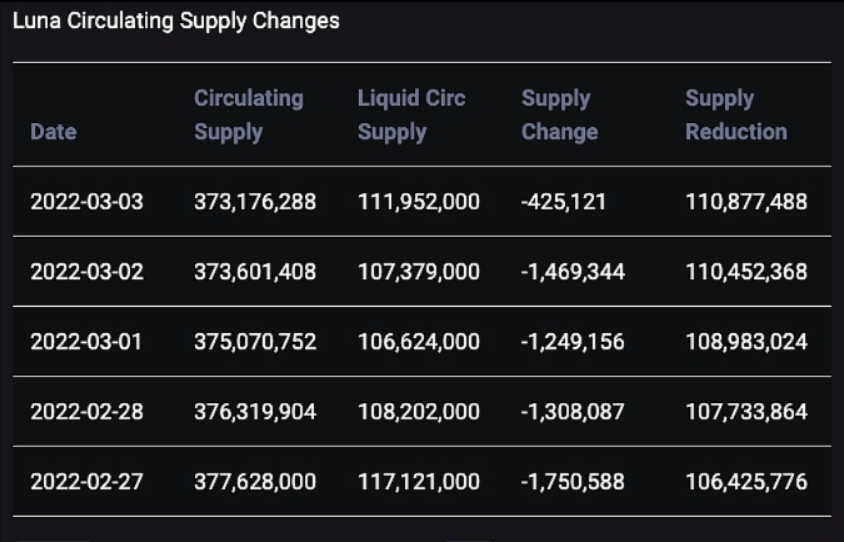This screenshot has width=844, height=542.
Task: Sort by Circulating Supply column header
Action: point(248,115)
